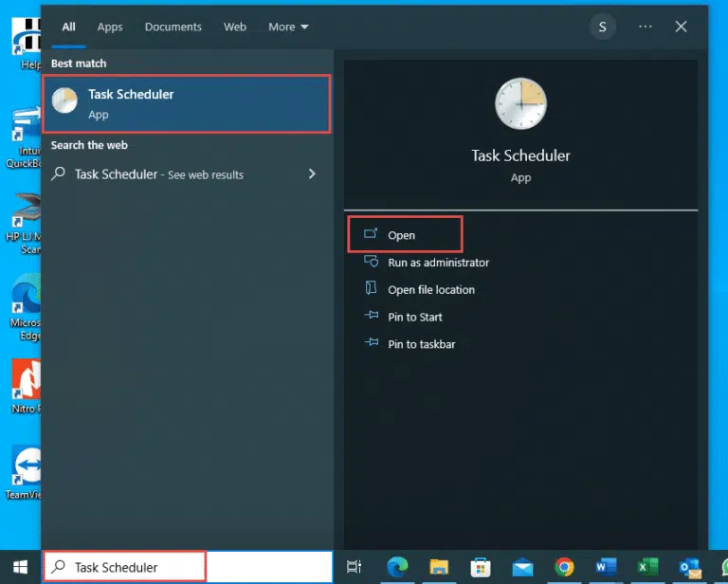Screen dimensions: 728x584
Task: Open File Explorer from the taskbar
Action: tap(439, 567)
